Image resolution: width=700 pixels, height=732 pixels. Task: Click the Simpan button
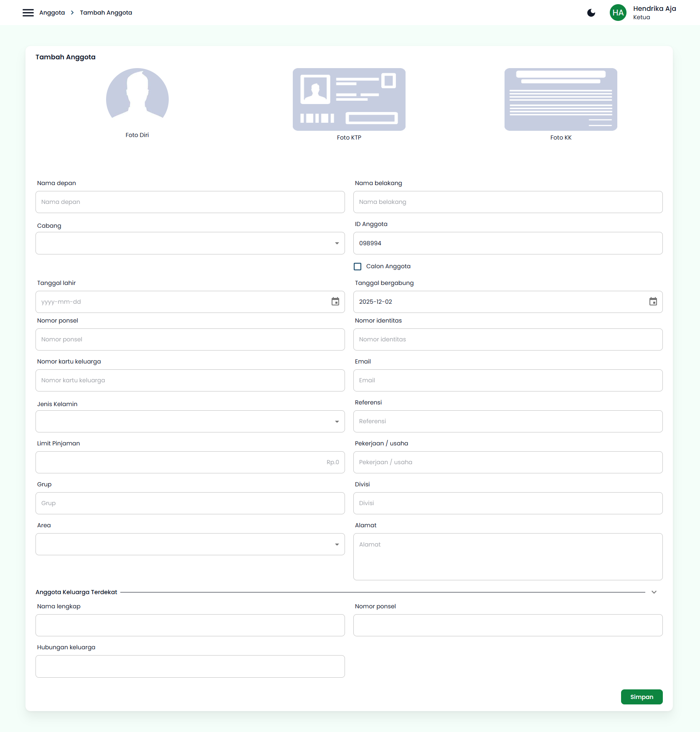point(642,697)
